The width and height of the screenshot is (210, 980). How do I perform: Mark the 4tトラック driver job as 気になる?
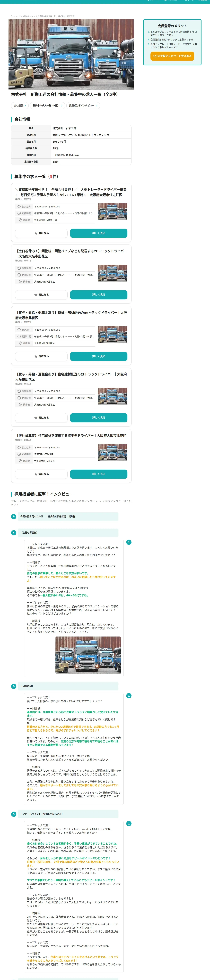(x=41, y=356)
